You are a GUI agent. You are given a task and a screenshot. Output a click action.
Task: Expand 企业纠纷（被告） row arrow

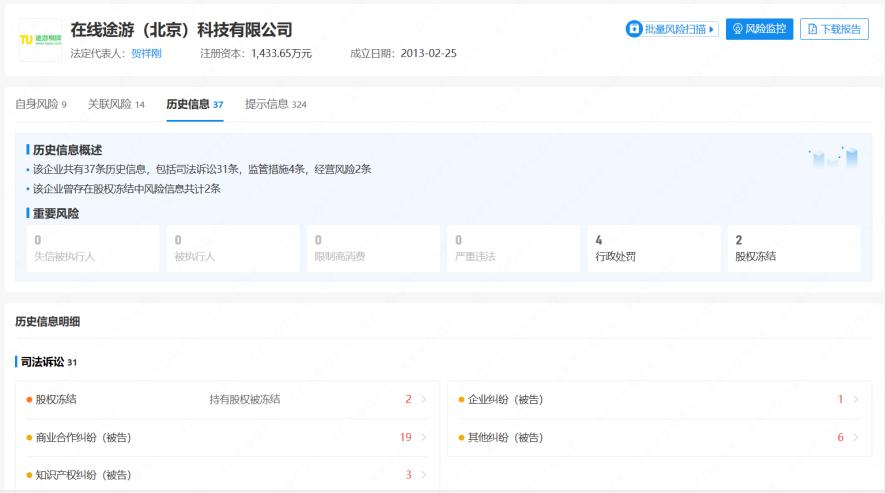(x=855, y=400)
